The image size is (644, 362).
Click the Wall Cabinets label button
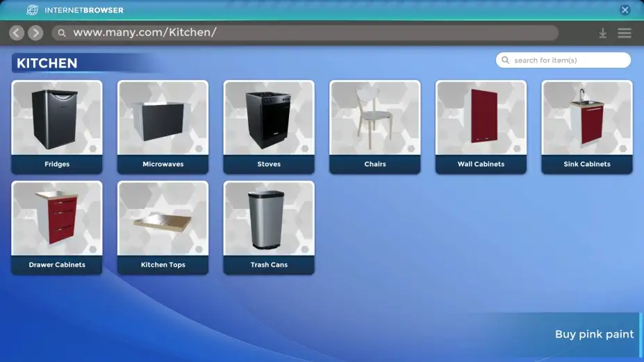481,164
